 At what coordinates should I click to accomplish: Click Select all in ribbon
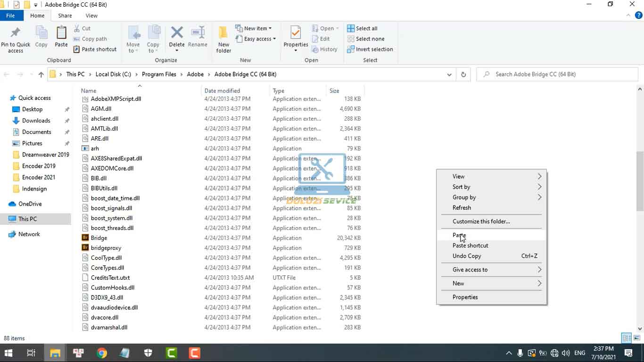click(x=362, y=28)
